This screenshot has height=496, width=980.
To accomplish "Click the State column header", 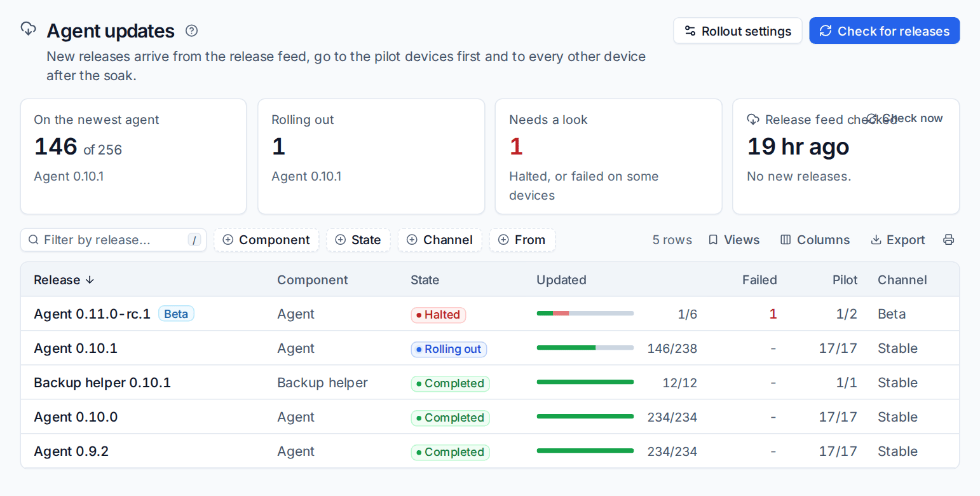I will pos(425,280).
